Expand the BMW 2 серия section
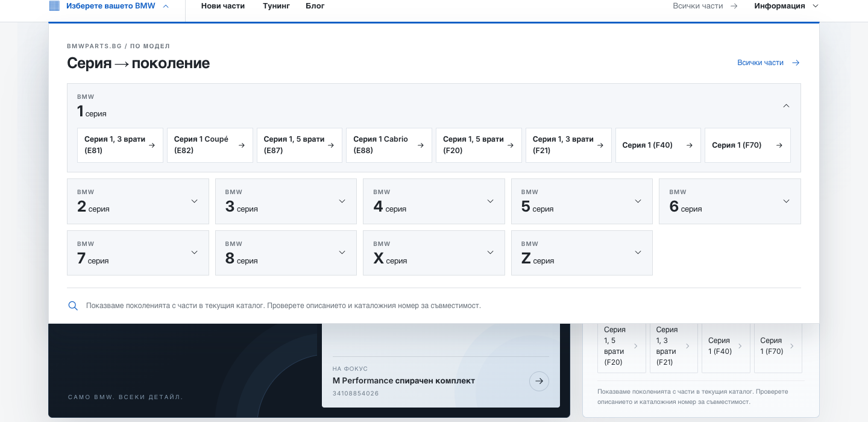The width and height of the screenshot is (868, 422). (138, 201)
